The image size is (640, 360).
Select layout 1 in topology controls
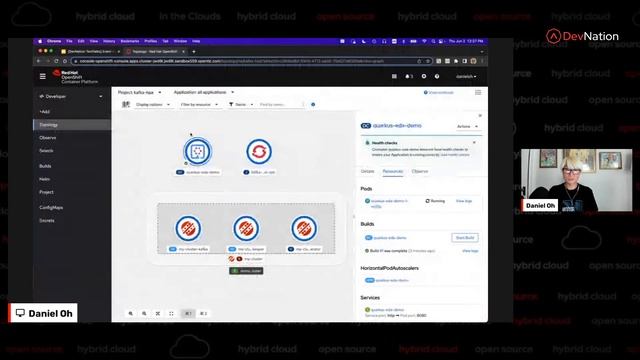click(188, 313)
